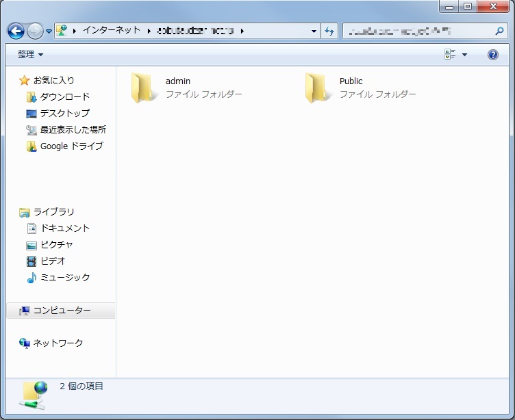Click the 最近表示した場所 icon
This screenshot has height=420, width=515.
pos(32,130)
